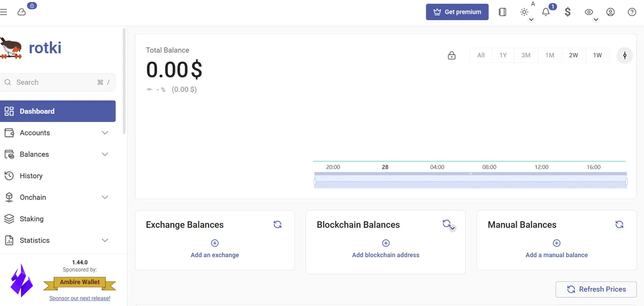The image size is (644, 306).
Task: Expand the Accounts chevron
Action: click(105, 133)
